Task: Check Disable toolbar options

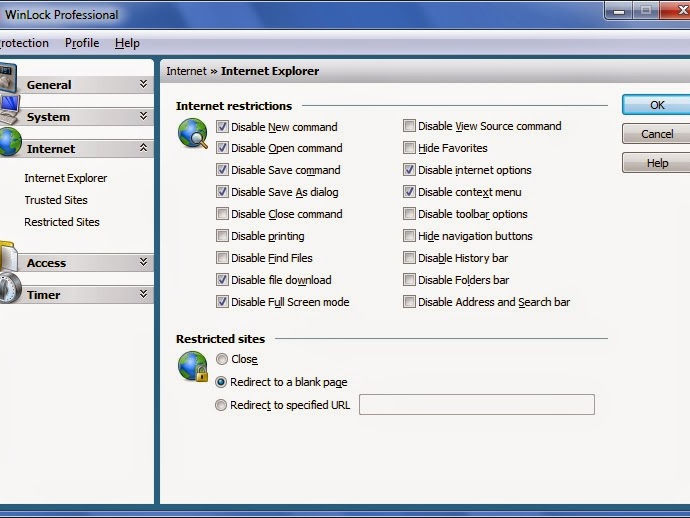Action: 409,214
